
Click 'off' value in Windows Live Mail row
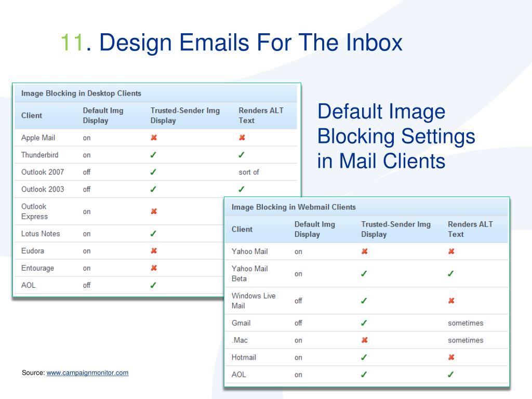coord(298,301)
